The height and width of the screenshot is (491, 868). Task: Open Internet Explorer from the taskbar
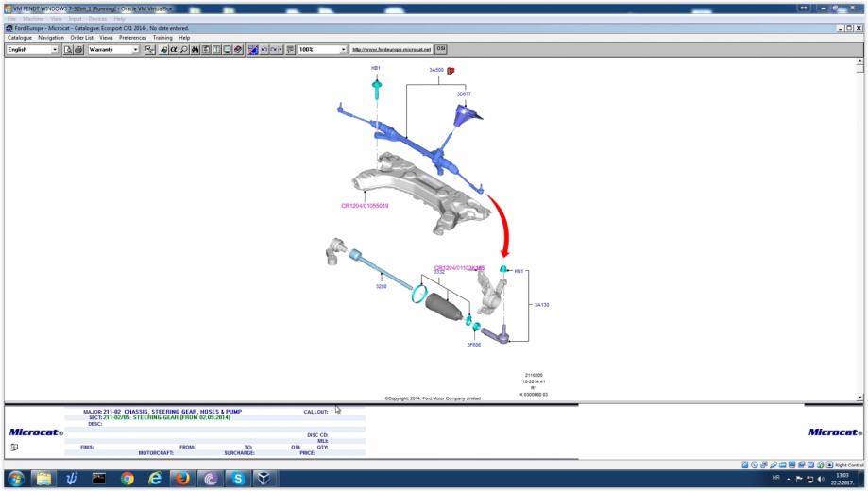(x=155, y=479)
